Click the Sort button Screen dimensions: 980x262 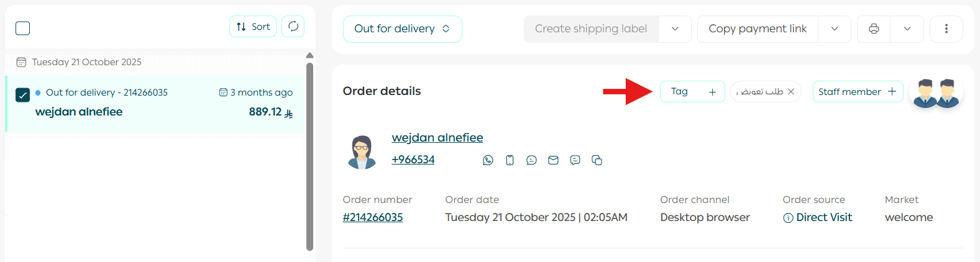tap(253, 27)
